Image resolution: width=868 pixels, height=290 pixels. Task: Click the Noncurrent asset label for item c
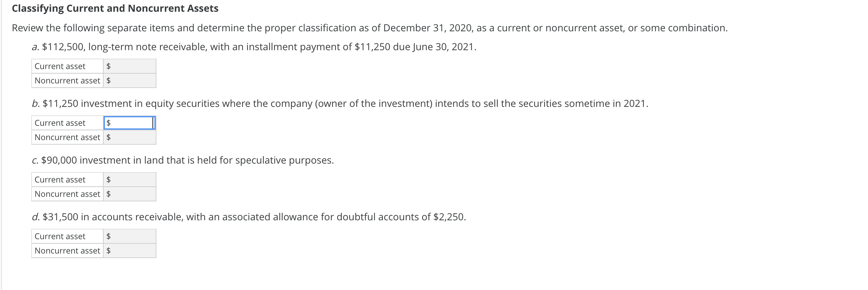(67, 194)
